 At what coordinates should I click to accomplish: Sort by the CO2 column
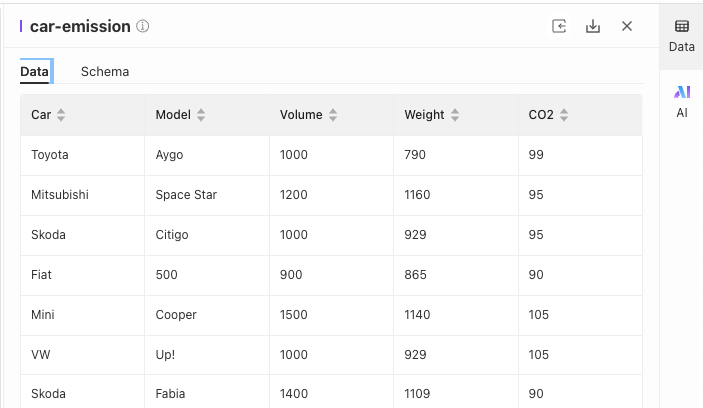point(564,115)
